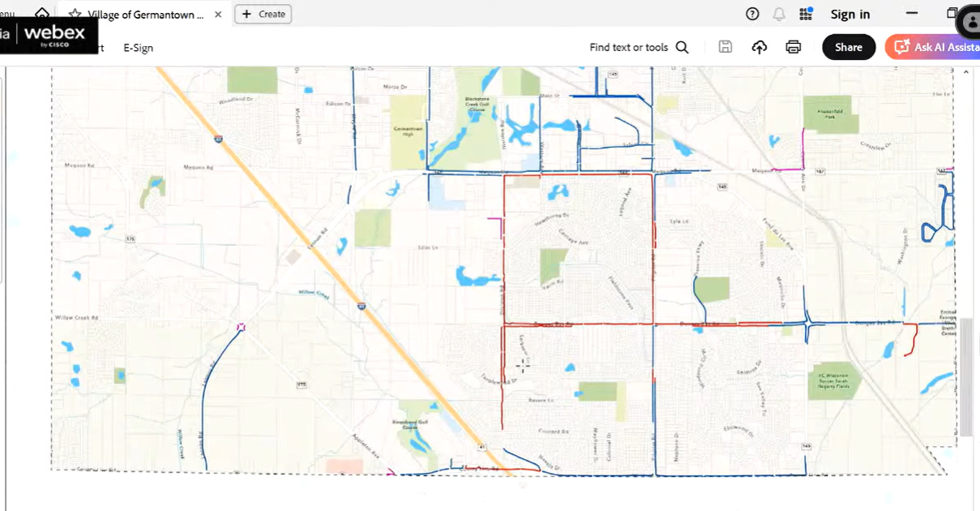This screenshot has width=980, height=511.
Task: Open the E-Sign menu
Action: [139, 48]
